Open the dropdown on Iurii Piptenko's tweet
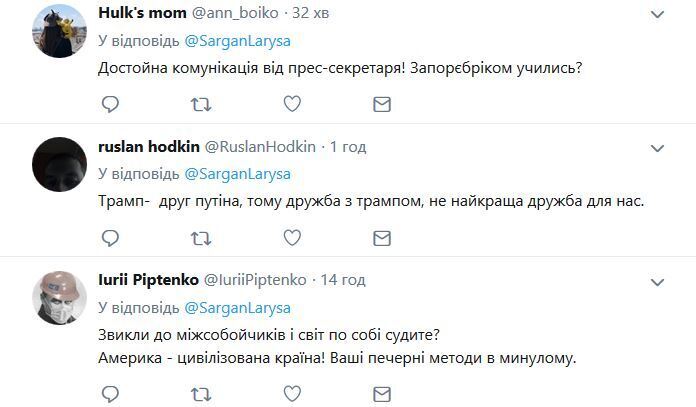696x407 pixels. (657, 282)
